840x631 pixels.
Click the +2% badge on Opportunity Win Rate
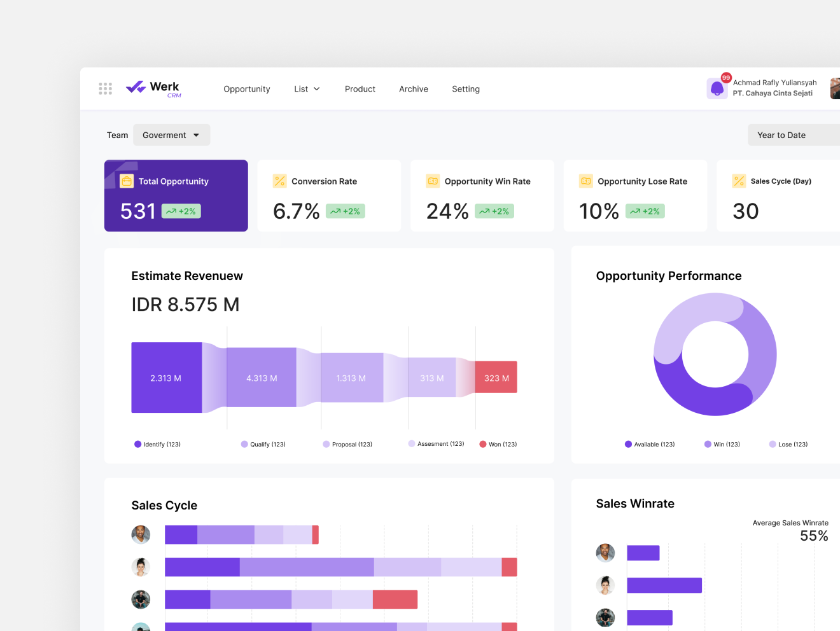click(494, 211)
